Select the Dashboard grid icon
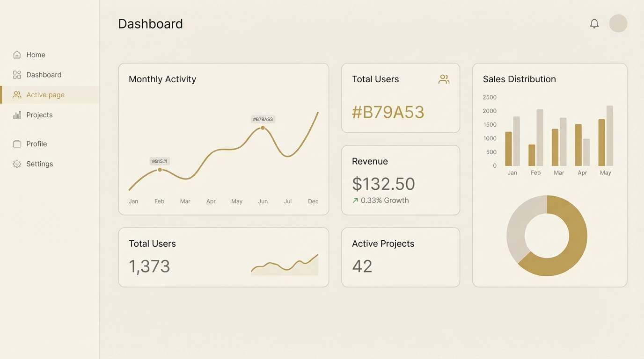The height and width of the screenshot is (359, 644). 17,74
